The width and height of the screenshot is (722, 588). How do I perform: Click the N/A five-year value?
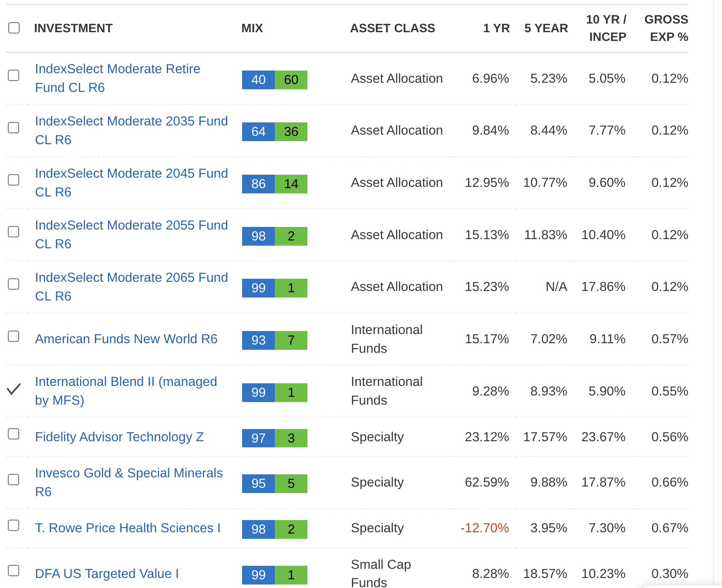point(557,287)
